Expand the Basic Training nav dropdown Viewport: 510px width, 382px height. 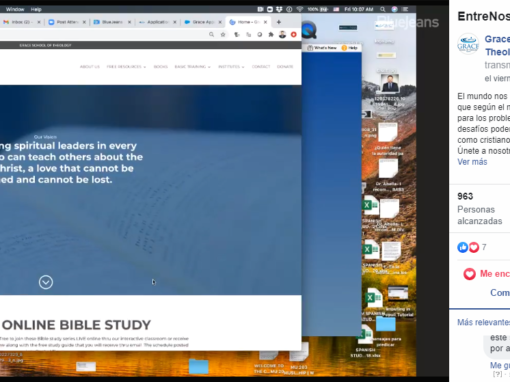(x=192, y=67)
